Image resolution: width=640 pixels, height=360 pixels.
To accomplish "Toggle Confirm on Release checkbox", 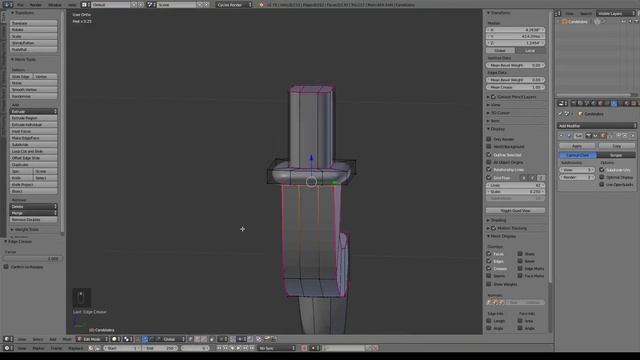I will (x=6, y=267).
